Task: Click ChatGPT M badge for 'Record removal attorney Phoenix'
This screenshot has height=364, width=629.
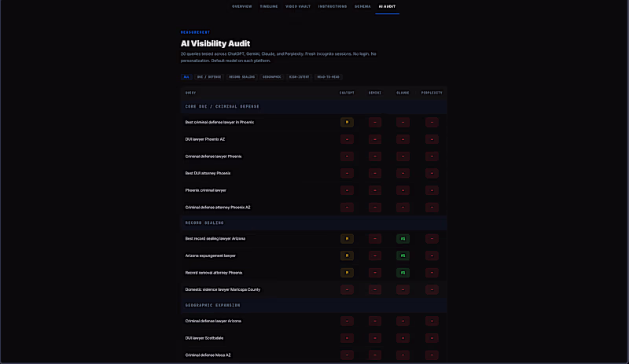Action: [347, 273]
